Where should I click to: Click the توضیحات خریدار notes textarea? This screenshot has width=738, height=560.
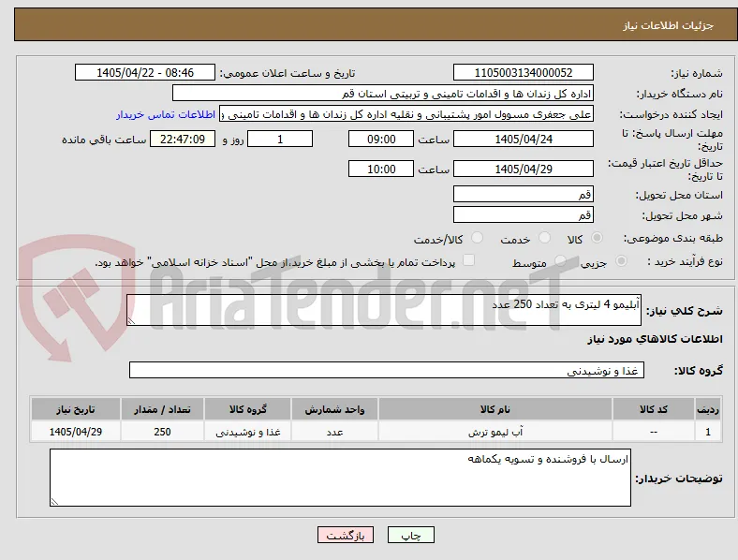[x=340, y=478]
